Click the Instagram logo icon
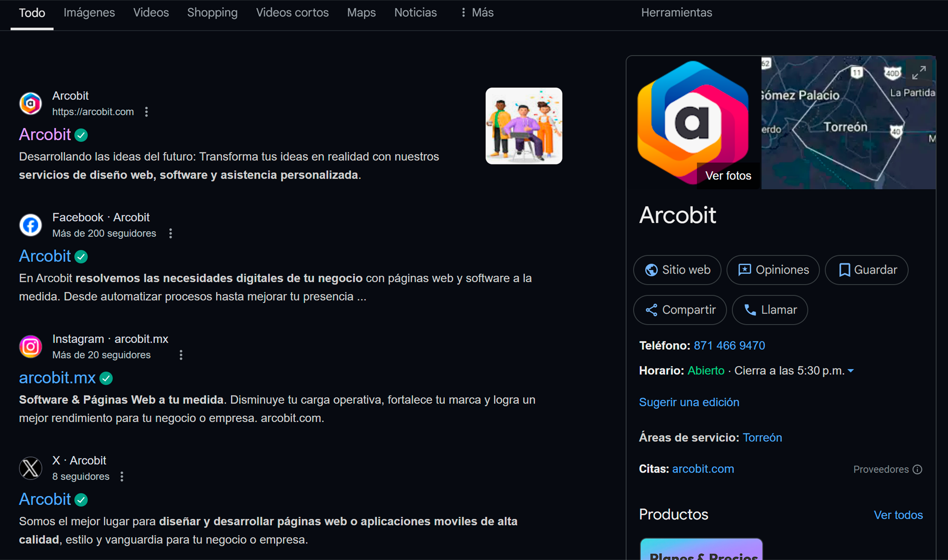Viewport: 948px width, 560px height. click(x=31, y=347)
